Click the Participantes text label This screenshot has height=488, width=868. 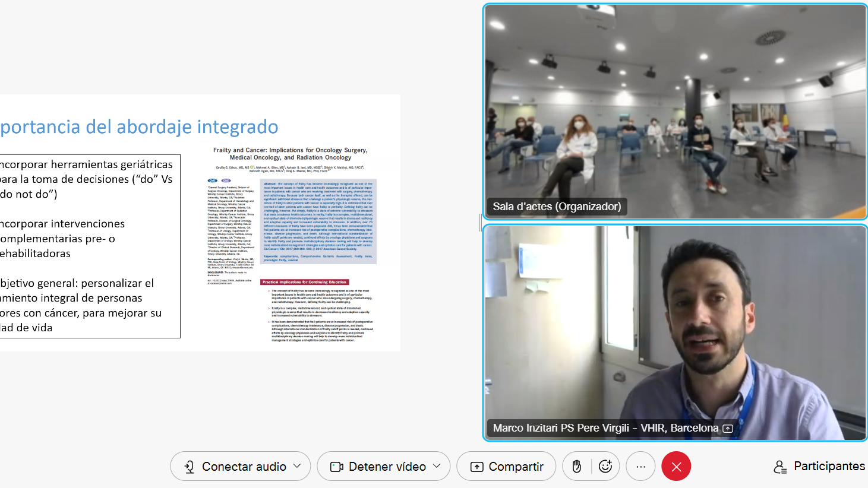tap(829, 466)
